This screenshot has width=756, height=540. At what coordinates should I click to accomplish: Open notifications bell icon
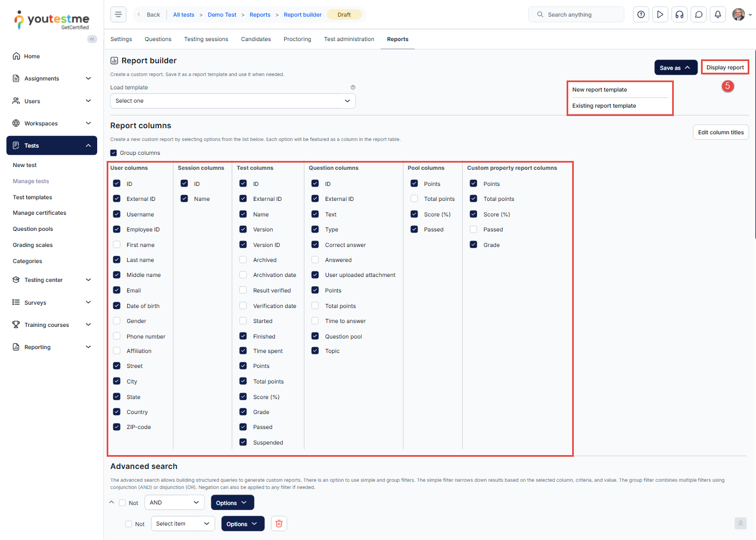pos(718,14)
